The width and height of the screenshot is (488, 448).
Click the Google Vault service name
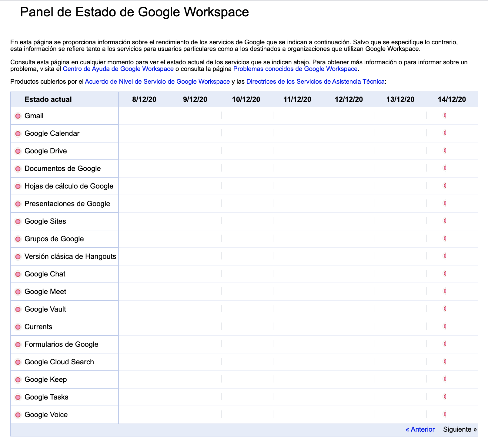(x=45, y=309)
